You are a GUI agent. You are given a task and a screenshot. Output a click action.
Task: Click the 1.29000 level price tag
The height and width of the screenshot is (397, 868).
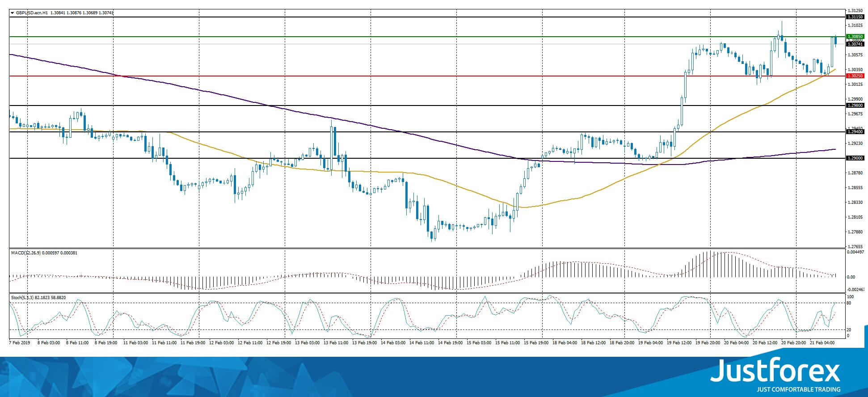[855, 158]
